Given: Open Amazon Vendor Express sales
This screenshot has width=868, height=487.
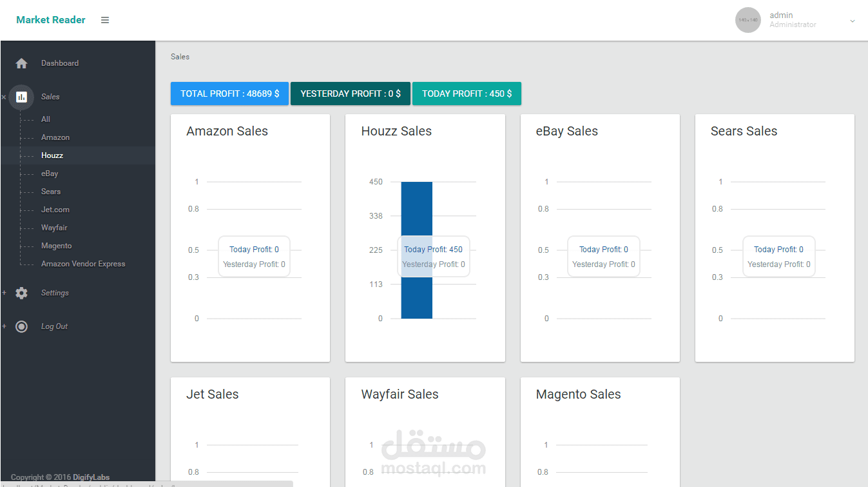Looking at the screenshot, I should click(83, 264).
